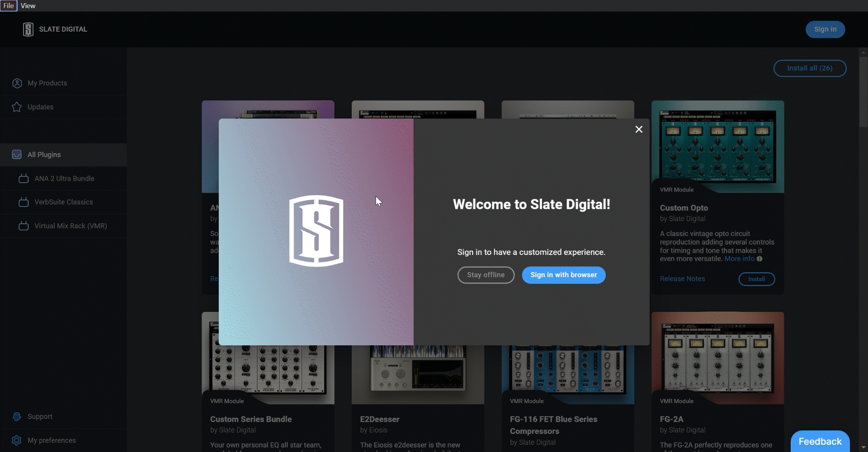This screenshot has height=452, width=868.
Task: Click the large Slate shield logo in dialog
Action: pos(316,231)
